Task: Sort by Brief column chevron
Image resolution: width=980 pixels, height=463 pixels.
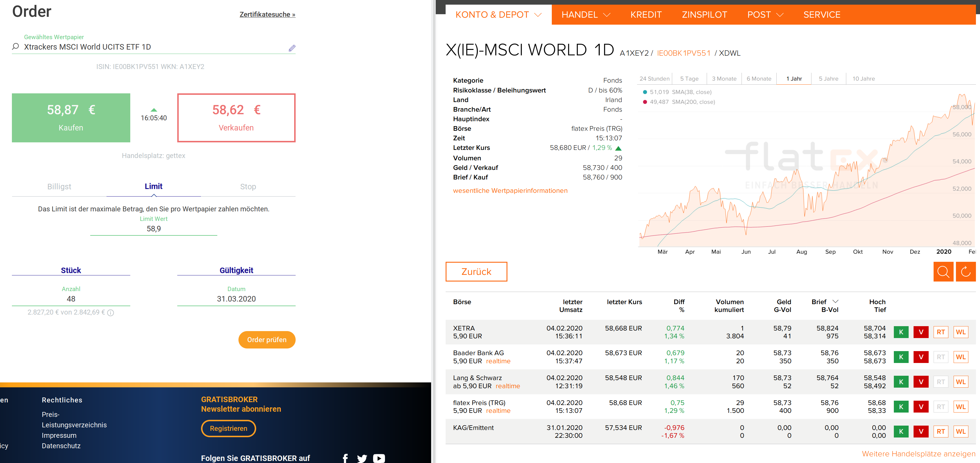Action: click(x=836, y=302)
